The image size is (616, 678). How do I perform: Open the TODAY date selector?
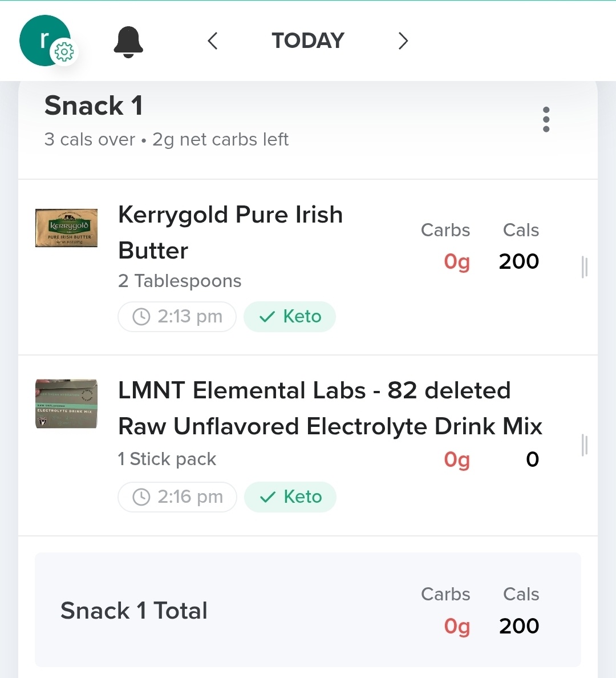pos(308,41)
